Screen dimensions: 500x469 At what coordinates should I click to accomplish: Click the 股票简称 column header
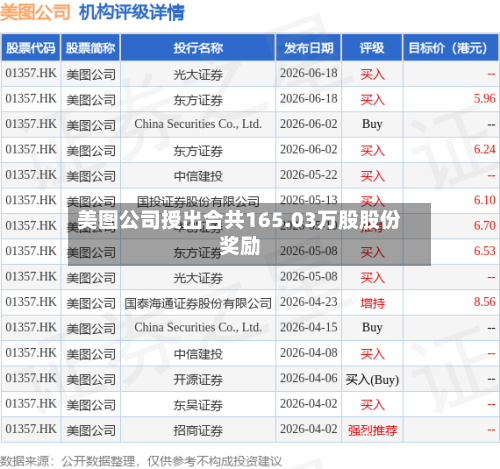90,48
